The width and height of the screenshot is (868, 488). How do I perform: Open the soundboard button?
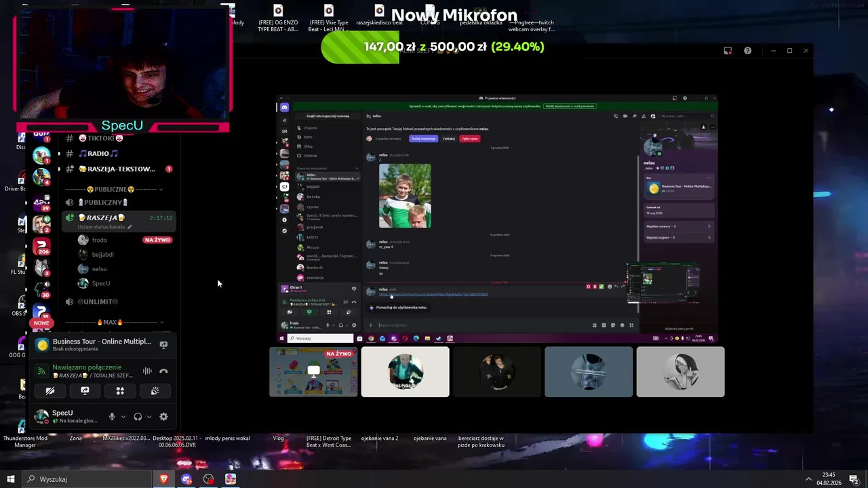click(155, 390)
